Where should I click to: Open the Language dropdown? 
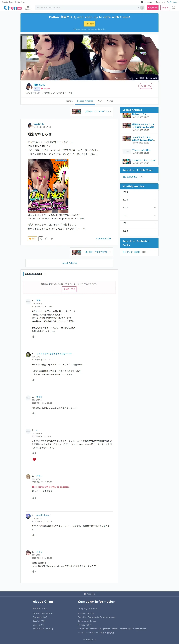point(147,2)
